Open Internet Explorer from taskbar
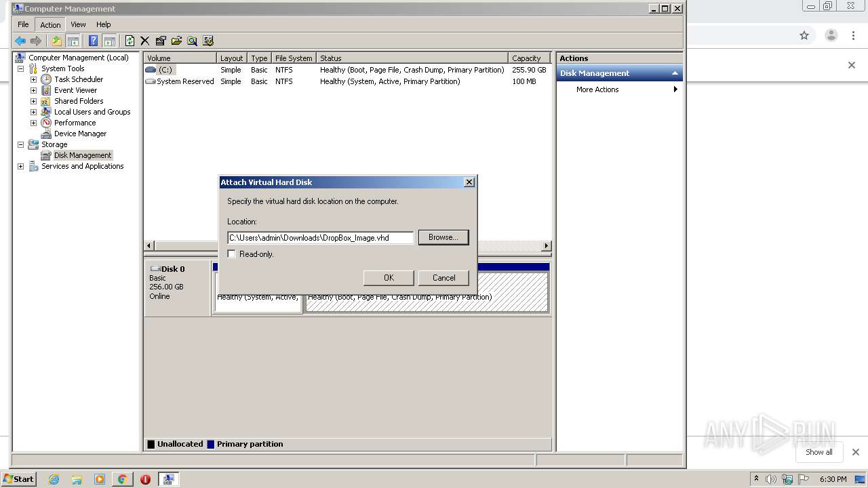The image size is (868, 488). [x=54, y=479]
